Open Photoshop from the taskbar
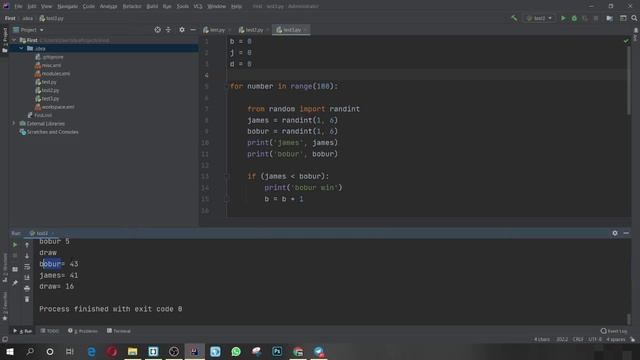 pyautogui.click(x=277, y=351)
